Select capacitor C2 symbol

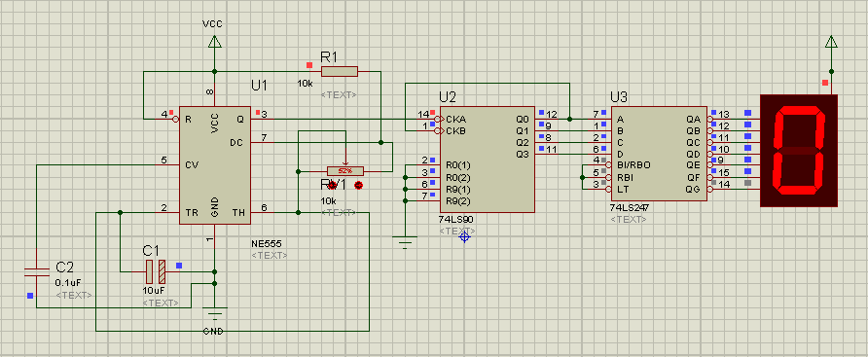tap(37, 271)
